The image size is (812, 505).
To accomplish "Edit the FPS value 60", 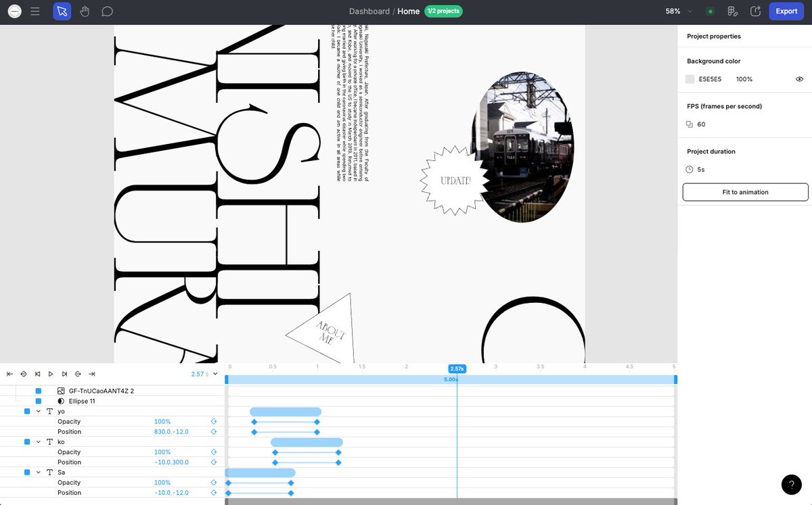I will (x=702, y=124).
